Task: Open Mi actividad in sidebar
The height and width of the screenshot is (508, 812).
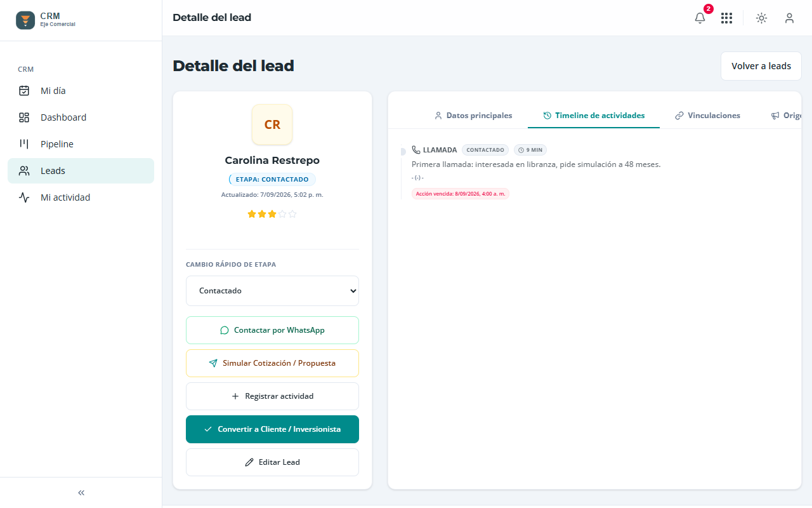Action: [x=81, y=197]
